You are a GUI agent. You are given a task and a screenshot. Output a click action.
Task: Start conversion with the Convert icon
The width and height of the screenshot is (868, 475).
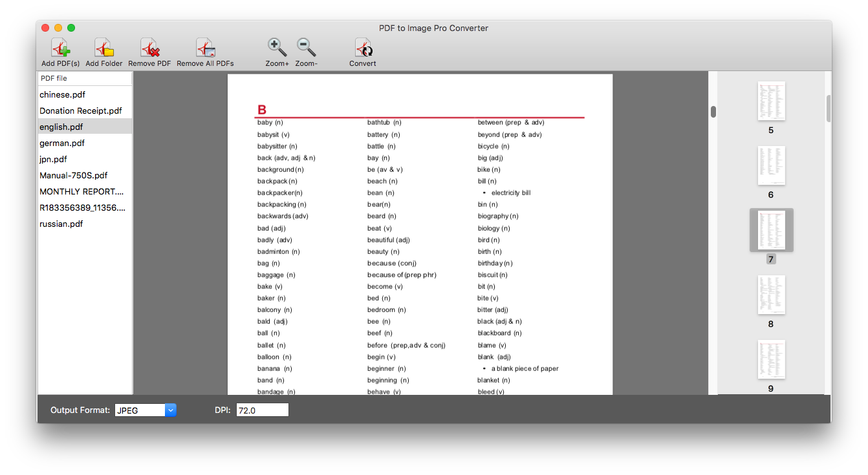pos(363,48)
